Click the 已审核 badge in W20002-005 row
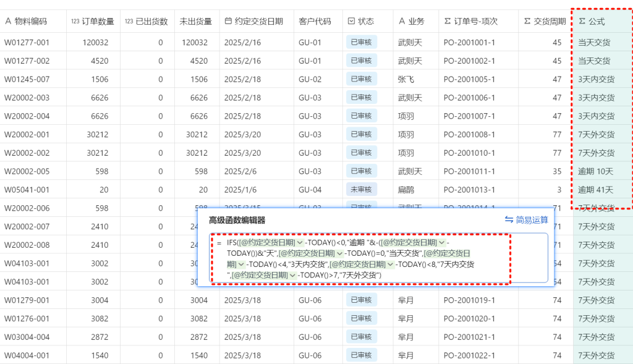Image resolution: width=633 pixels, height=364 pixels. (x=361, y=171)
